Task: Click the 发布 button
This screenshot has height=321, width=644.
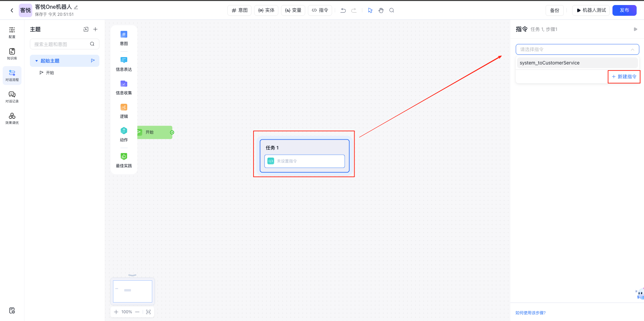Action: click(x=624, y=10)
